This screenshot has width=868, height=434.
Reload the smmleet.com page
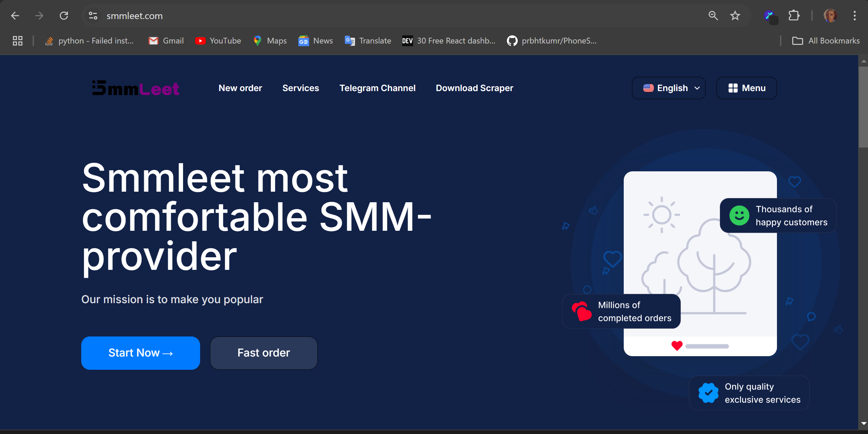(x=64, y=16)
